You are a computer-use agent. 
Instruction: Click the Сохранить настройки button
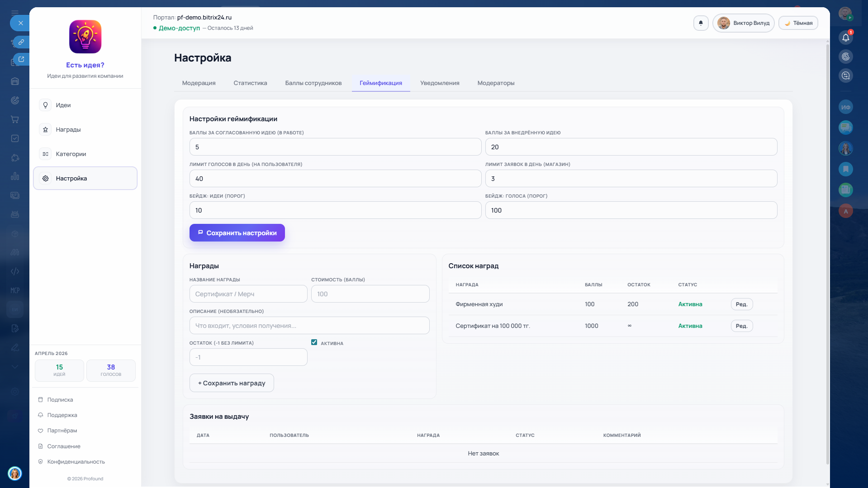point(237,233)
